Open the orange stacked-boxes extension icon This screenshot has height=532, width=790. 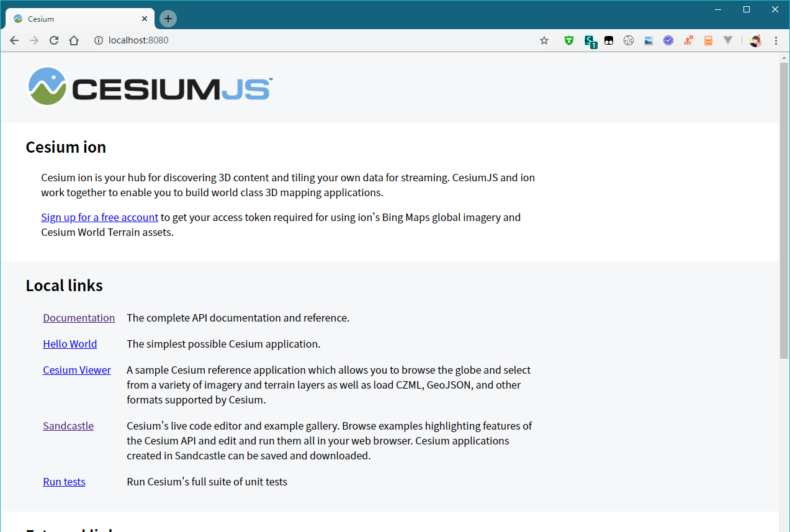[x=708, y=40]
